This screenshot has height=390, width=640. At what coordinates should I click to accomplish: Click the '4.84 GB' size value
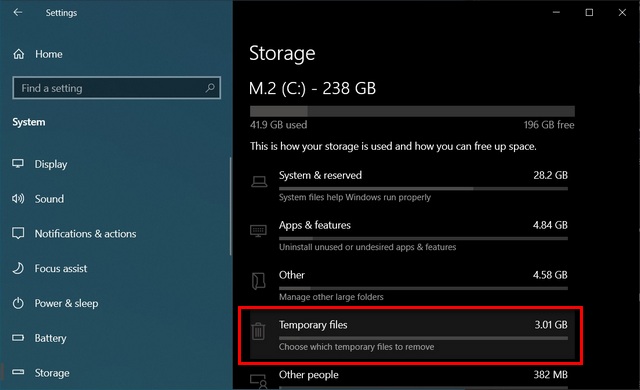pyautogui.click(x=550, y=225)
